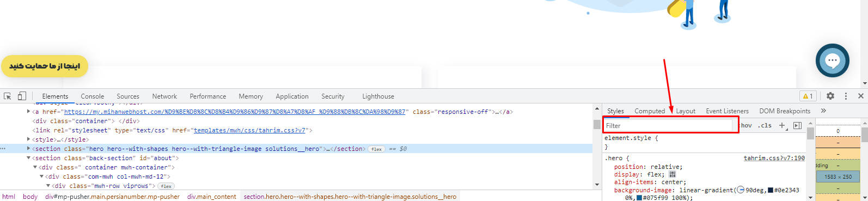The height and width of the screenshot is (201, 868).
Task: Open the DevTools three-dot customize menu
Action: coord(846,96)
